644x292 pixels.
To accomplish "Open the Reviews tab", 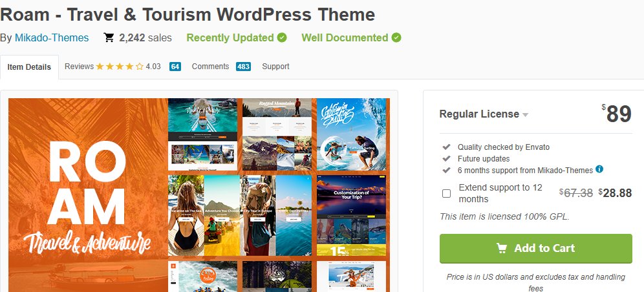I will [x=80, y=67].
